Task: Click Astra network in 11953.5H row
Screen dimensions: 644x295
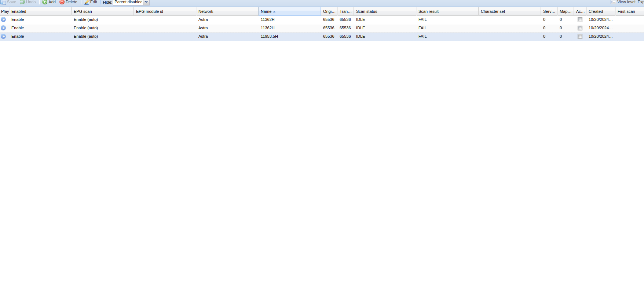Action: tap(227, 36)
